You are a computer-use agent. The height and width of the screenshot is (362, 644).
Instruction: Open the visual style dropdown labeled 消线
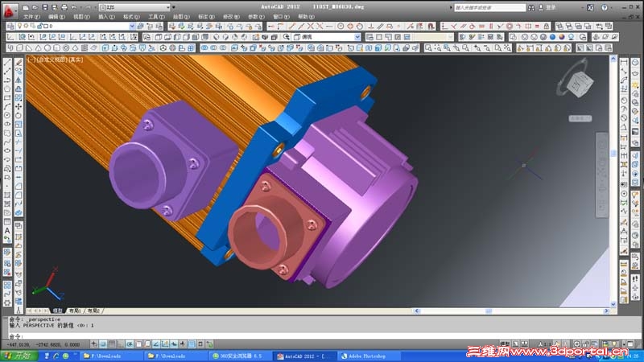pyautogui.click(x=328, y=37)
